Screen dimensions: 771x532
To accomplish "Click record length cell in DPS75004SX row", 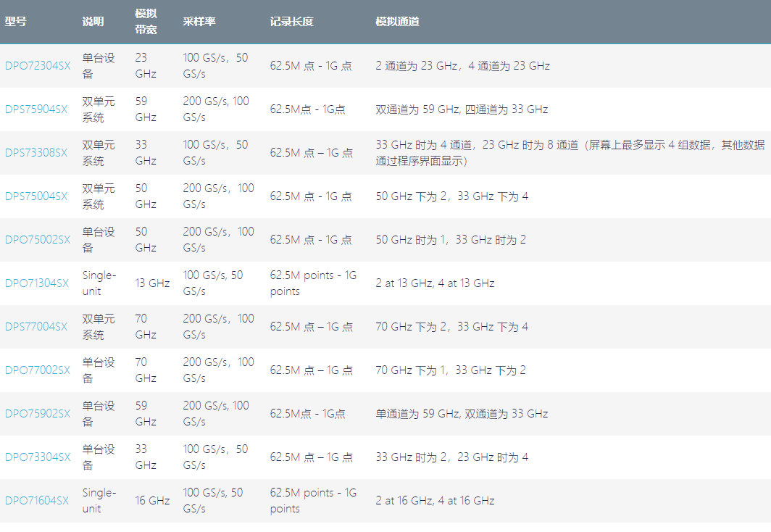I will [x=311, y=196].
